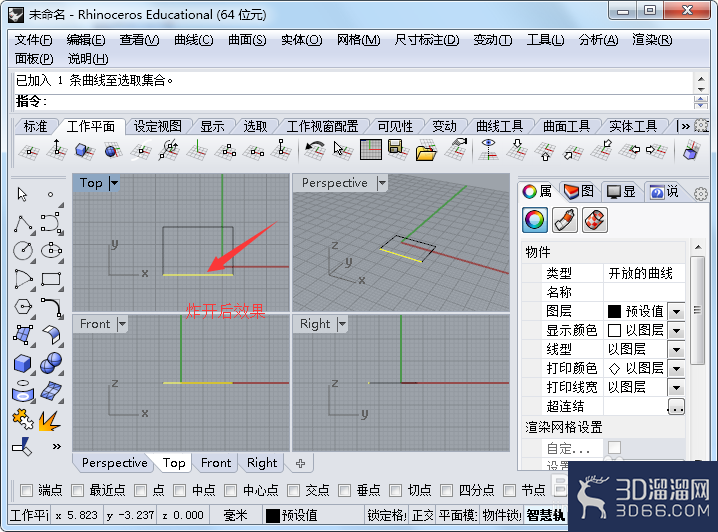This screenshot has width=718, height=532.
Task: Click the white 显示颜色 swatch
Action: click(614, 331)
